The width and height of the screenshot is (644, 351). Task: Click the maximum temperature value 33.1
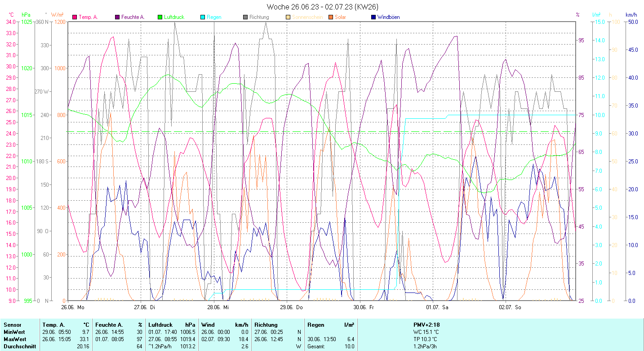pos(85,339)
